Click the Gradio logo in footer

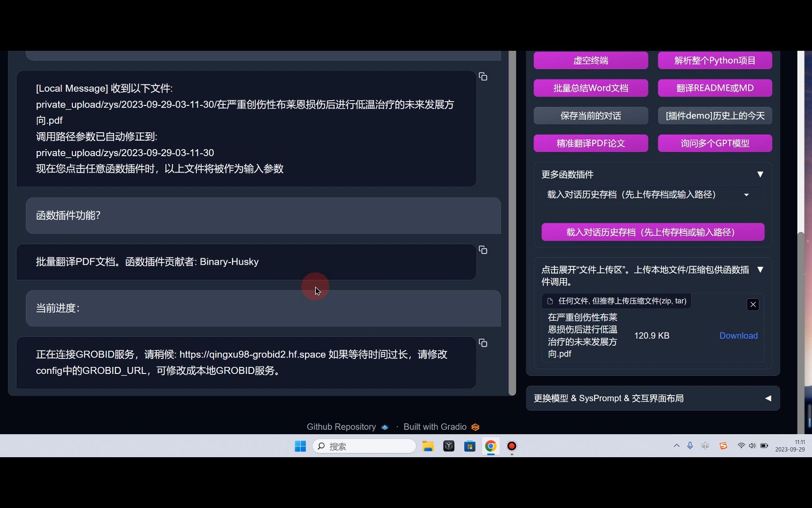(x=475, y=427)
